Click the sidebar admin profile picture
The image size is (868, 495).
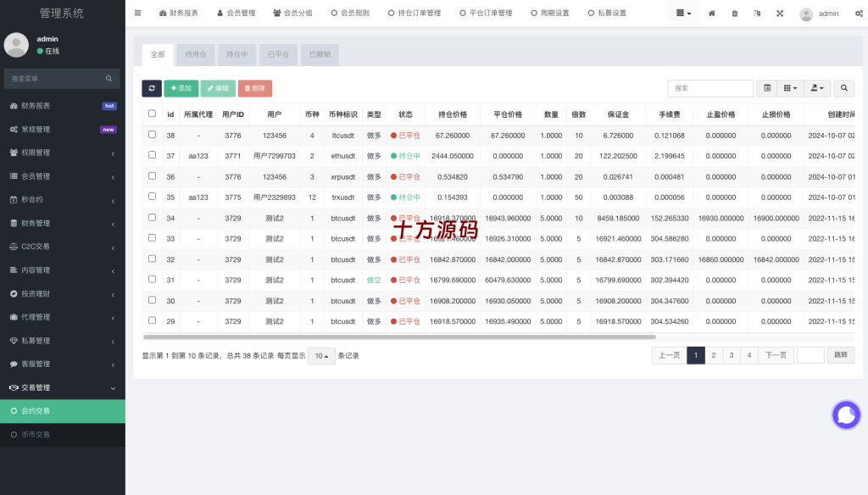point(17,45)
